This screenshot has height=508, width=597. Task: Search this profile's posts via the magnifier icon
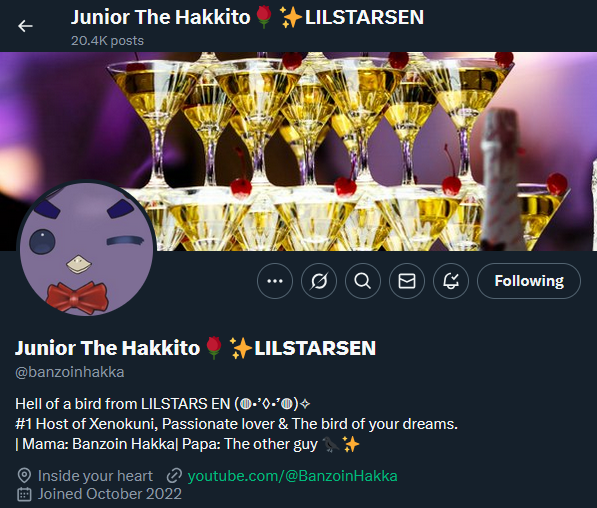[363, 281]
